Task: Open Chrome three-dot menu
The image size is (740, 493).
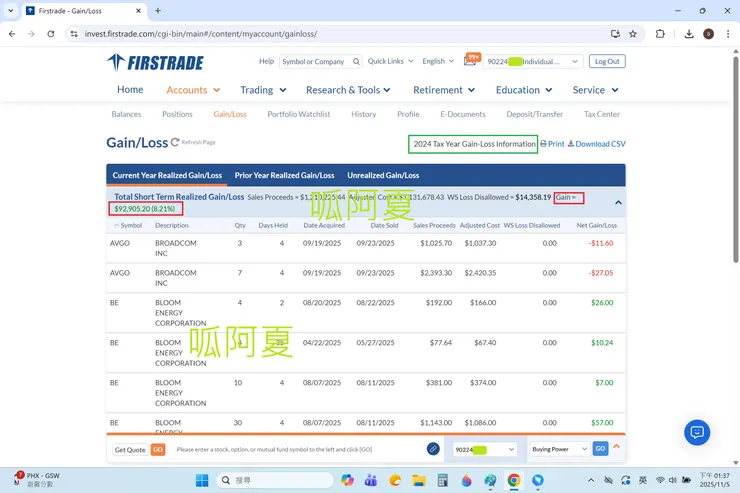Action: 728,34
